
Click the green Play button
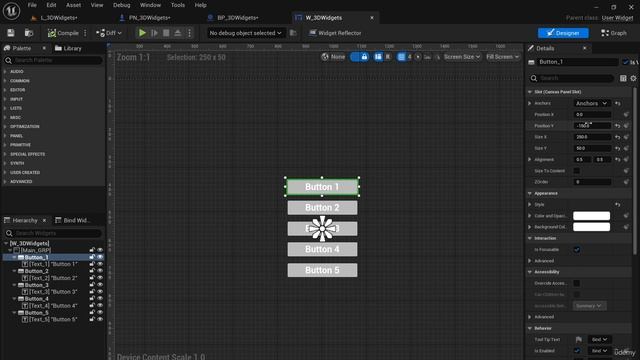142,33
